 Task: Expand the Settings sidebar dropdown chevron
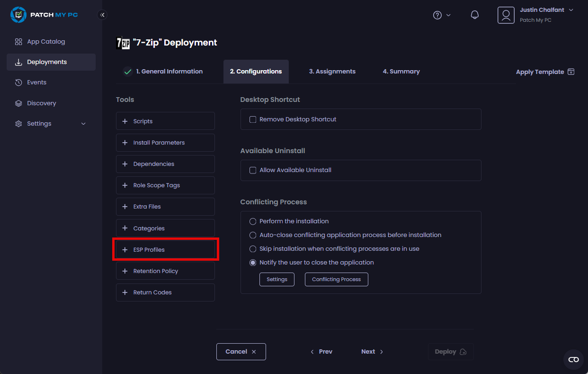click(83, 124)
